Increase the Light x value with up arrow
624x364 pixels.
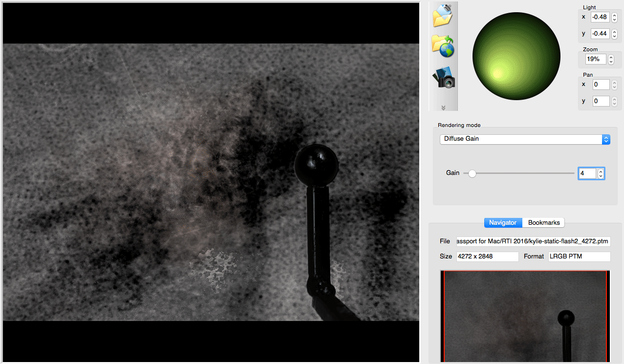(614, 15)
